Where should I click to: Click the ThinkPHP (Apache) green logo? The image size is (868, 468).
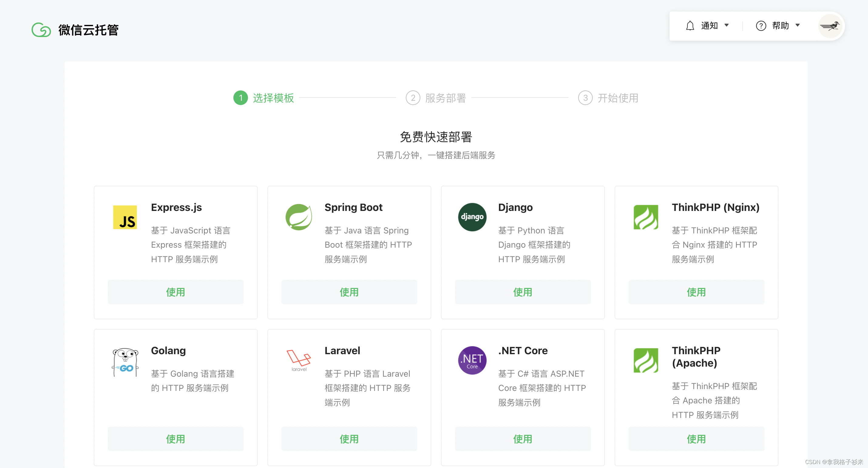pos(646,360)
